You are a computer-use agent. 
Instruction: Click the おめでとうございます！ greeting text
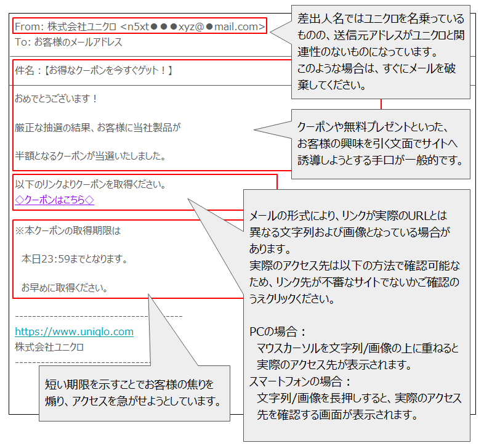(57, 99)
